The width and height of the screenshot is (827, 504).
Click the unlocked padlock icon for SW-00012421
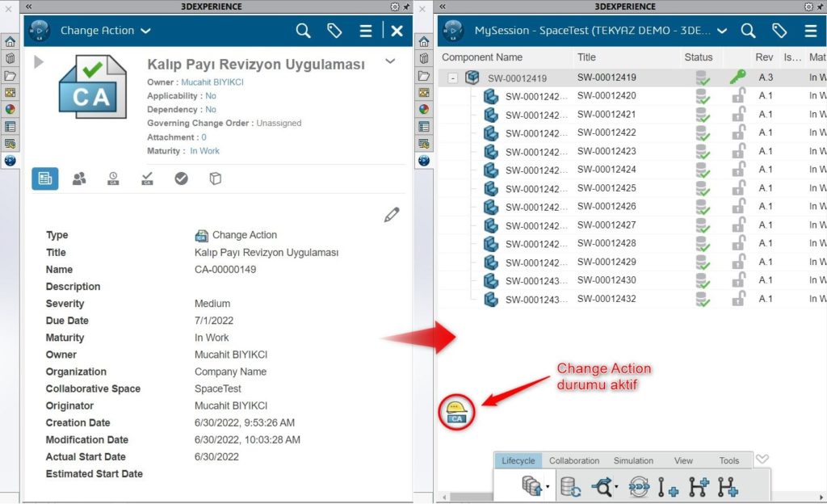coord(738,114)
